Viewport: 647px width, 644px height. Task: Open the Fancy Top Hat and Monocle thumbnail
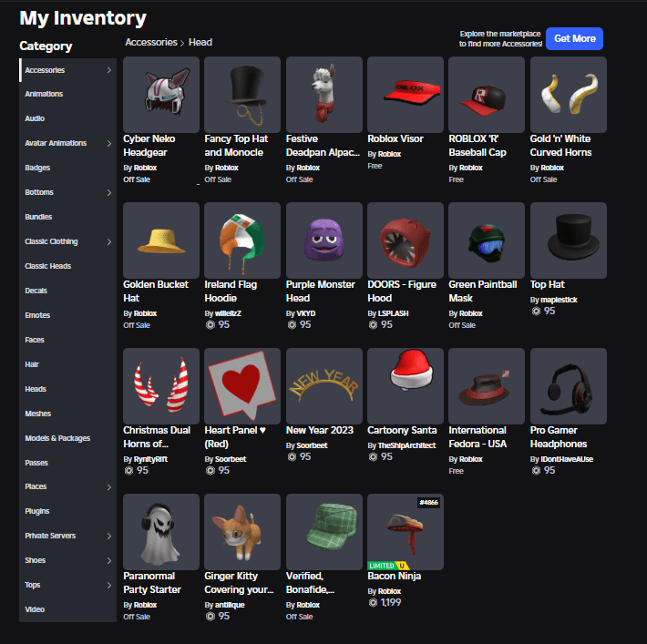[242, 95]
